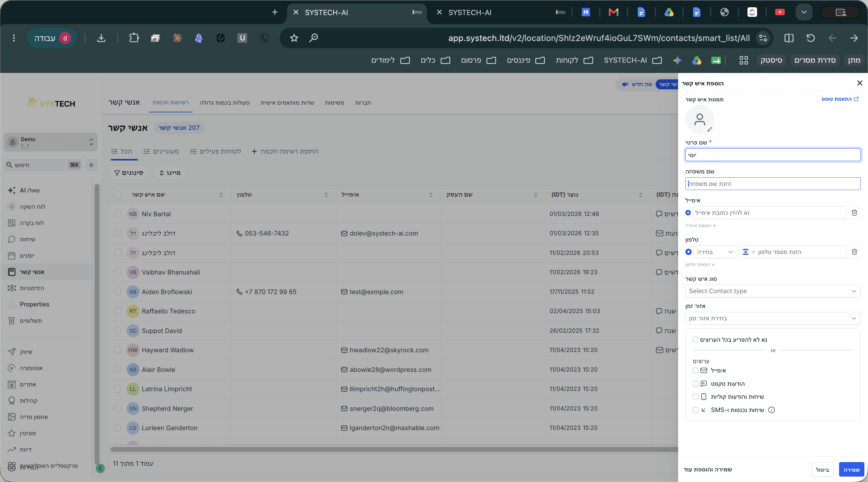The height and width of the screenshot is (482, 868).
Task: Click the last name (שם משפחה) input field
Action: point(773,183)
